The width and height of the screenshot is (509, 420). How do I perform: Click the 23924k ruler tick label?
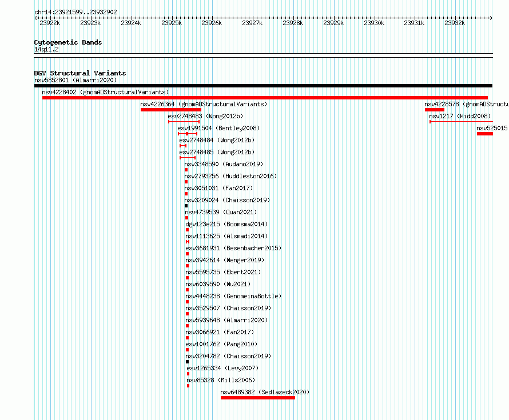131,23
